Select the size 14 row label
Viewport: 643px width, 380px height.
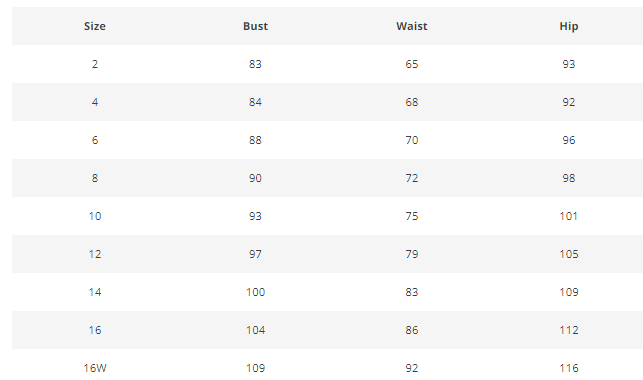click(95, 292)
